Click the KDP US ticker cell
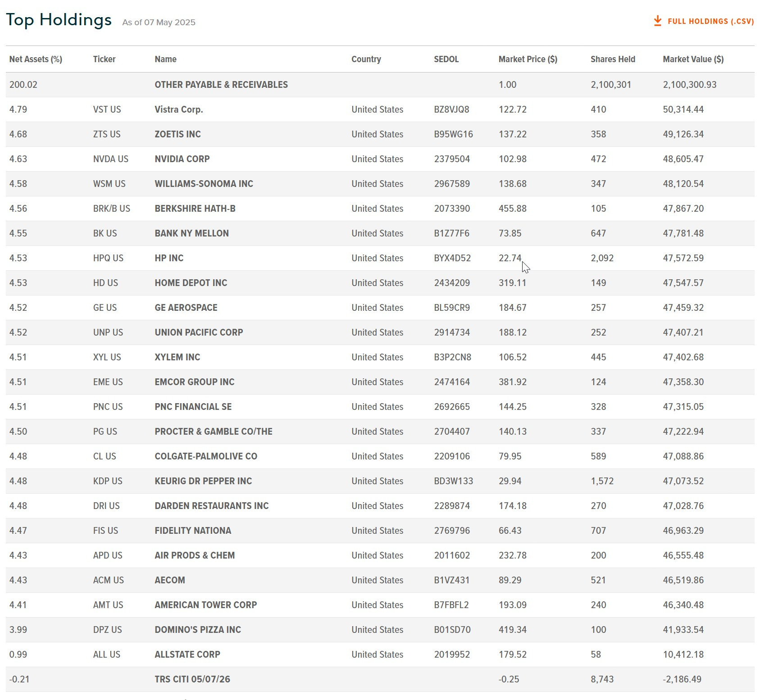Screen dimensions: 760x700 (x=108, y=481)
